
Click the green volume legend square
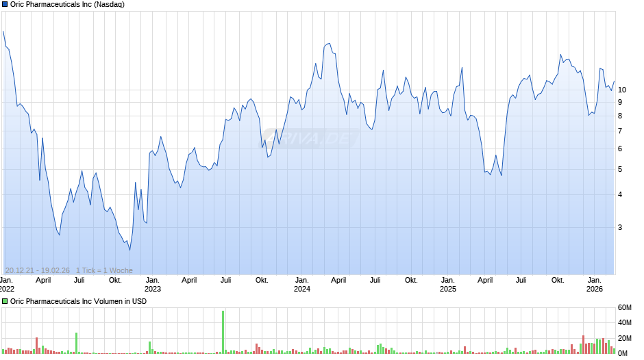[5, 301]
